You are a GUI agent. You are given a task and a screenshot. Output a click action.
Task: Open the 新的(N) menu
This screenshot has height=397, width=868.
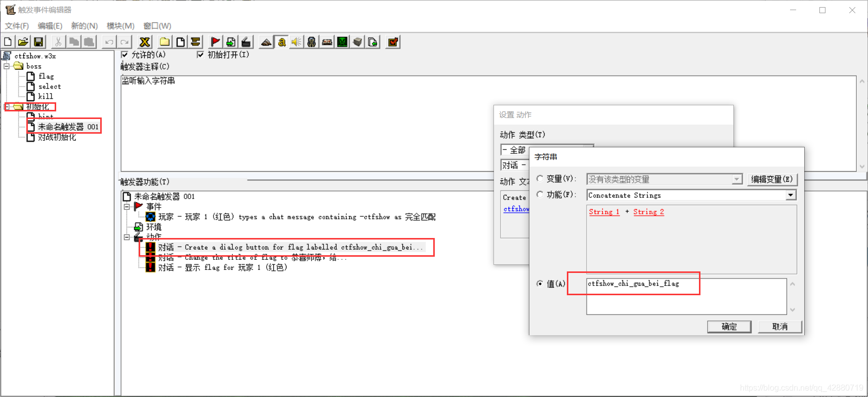click(84, 26)
